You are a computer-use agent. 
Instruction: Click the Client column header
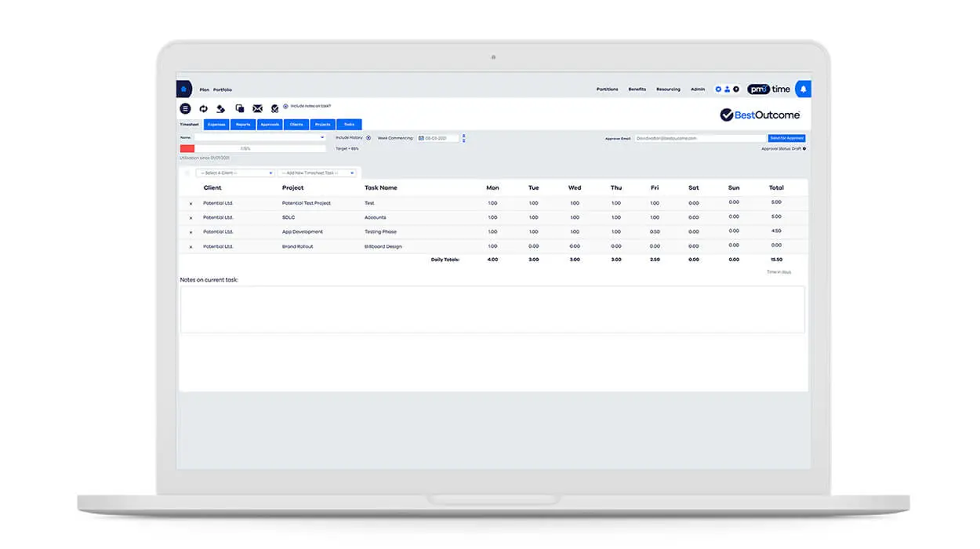tap(212, 188)
